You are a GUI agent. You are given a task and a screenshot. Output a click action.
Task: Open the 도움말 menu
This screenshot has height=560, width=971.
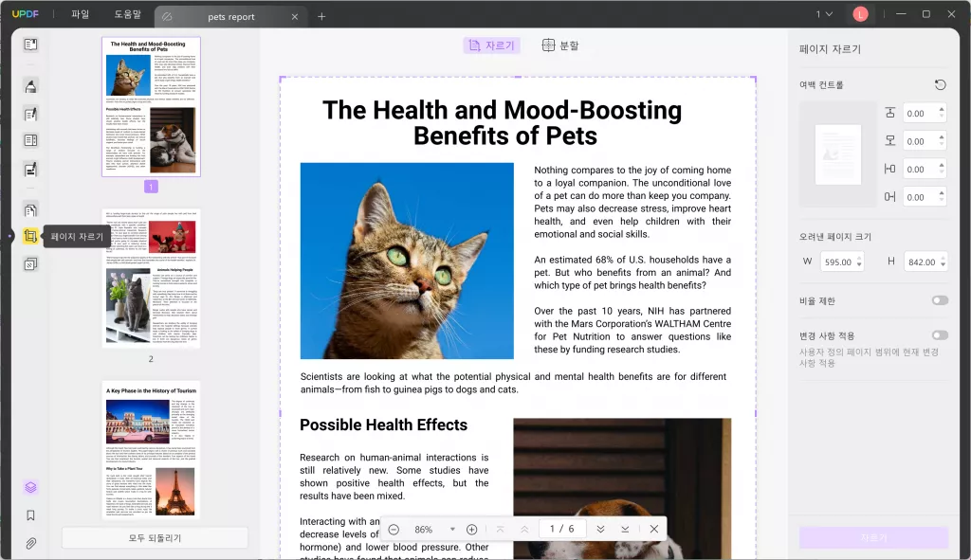[x=128, y=14]
